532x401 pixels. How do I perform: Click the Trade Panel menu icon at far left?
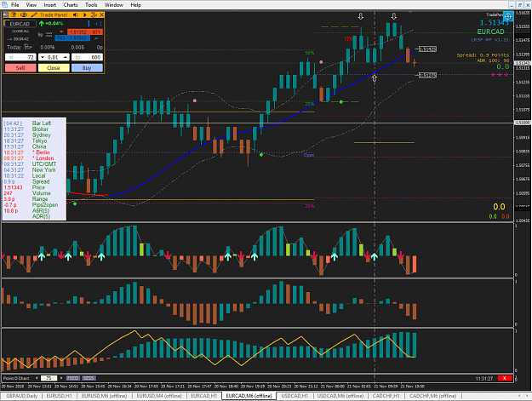tap(6, 14)
